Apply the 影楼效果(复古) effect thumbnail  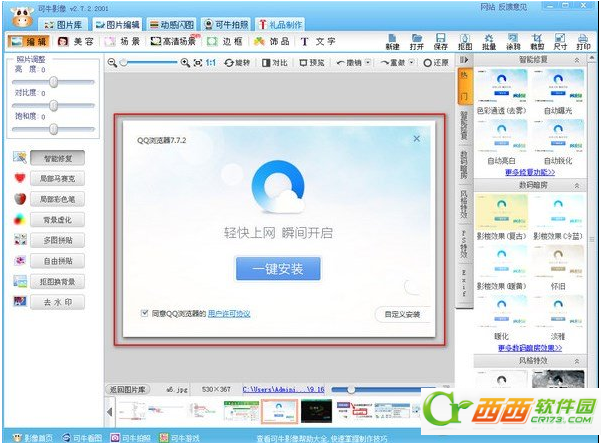(502, 211)
